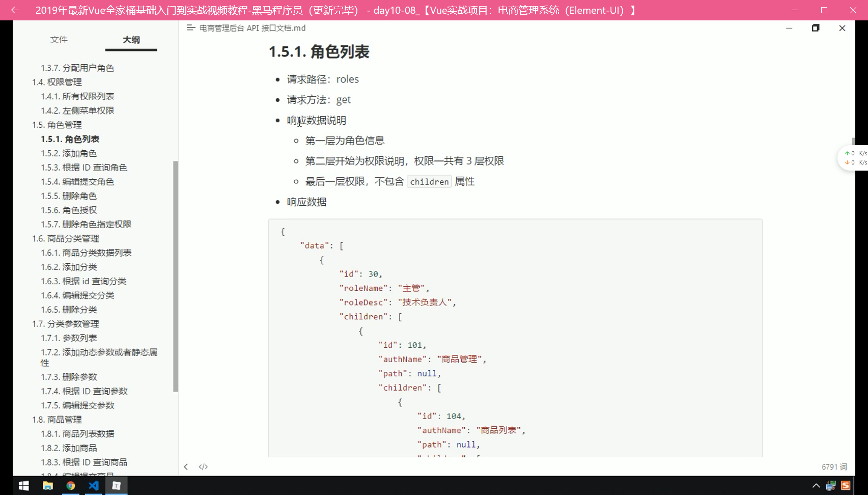
Task: Open the 1.6. 商品分类管理 outline entry
Action: pos(65,238)
